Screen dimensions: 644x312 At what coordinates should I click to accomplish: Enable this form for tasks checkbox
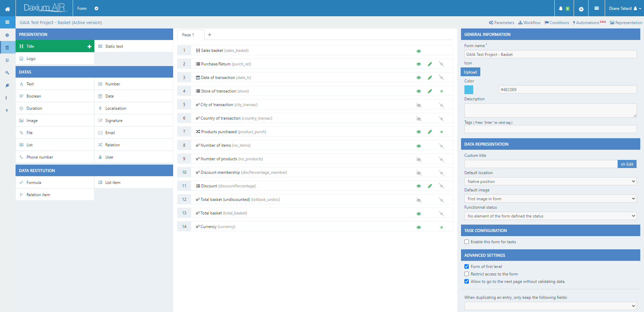[467, 242]
